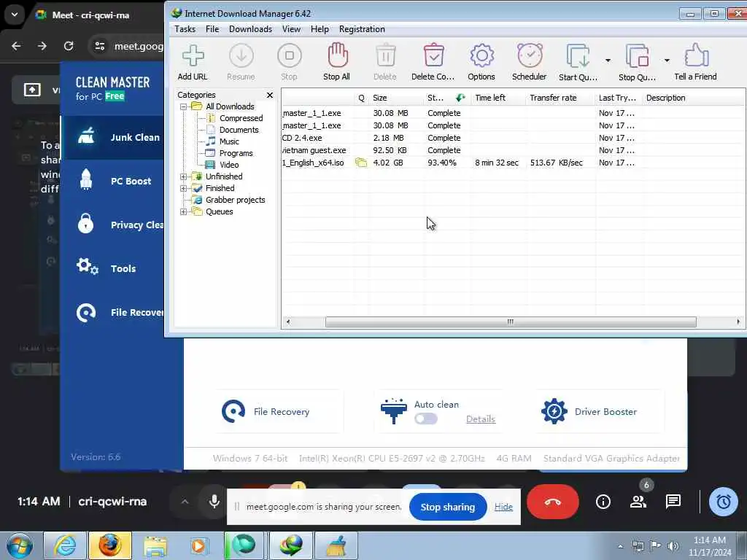
Task: Open Meet activities clock icon
Action: coord(724,502)
